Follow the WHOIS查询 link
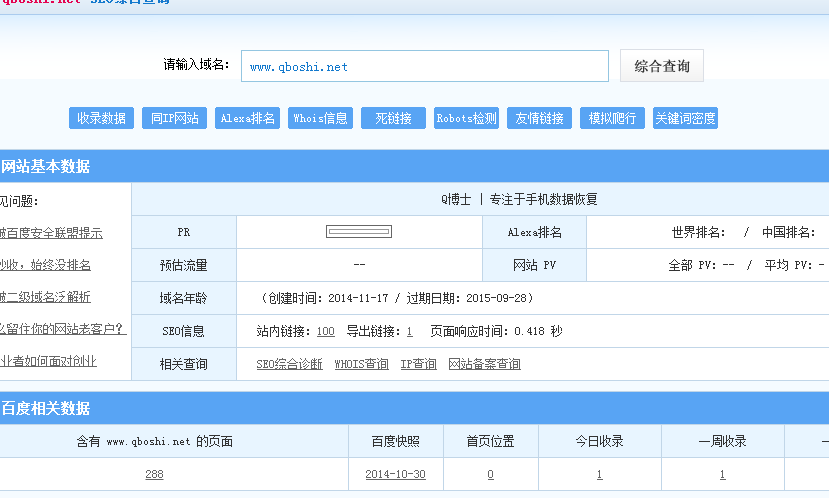 coord(361,364)
